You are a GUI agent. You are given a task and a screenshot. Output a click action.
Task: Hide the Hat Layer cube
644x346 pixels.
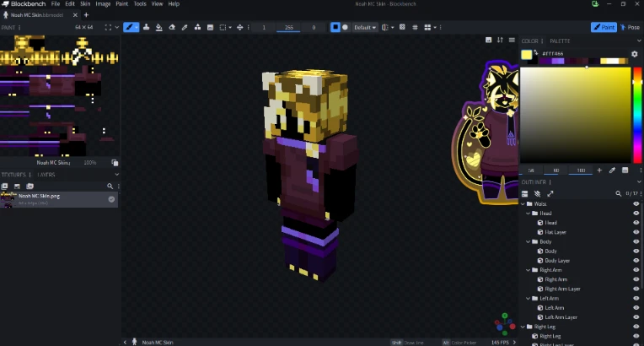(636, 232)
